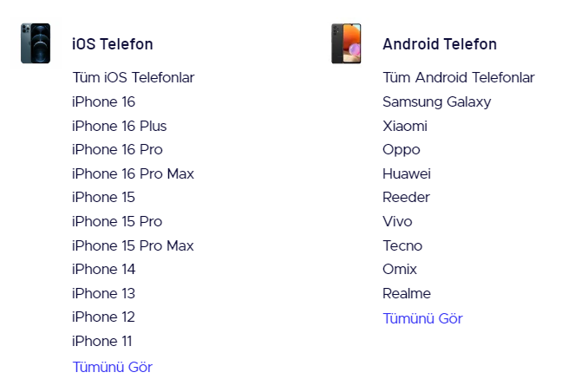The image size is (581, 392).
Task: Browse Samsung Galaxy phones
Action: pyautogui.click(x=436, y=101)
